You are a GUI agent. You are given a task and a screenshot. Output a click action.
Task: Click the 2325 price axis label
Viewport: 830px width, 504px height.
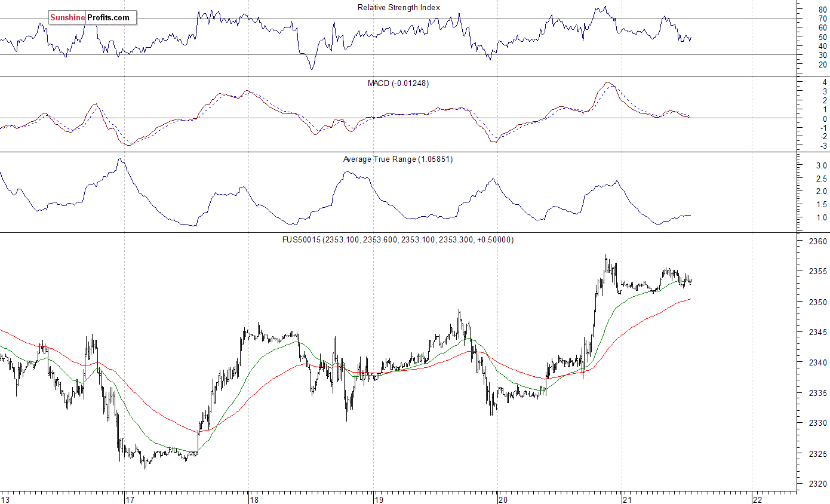(x=819, y=454)
